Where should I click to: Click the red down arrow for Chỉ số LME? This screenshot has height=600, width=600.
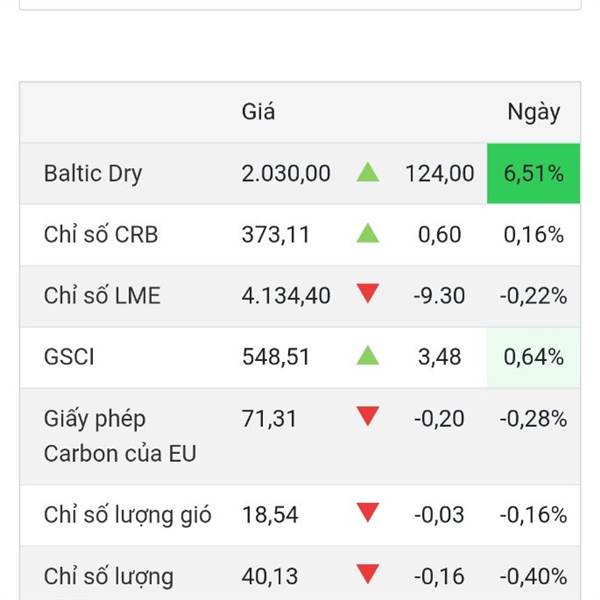(x=367, y=293)
